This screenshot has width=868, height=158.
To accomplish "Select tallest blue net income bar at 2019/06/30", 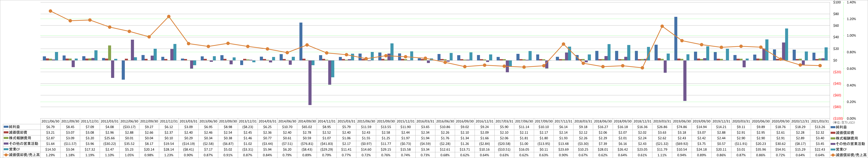I will 676,39.
